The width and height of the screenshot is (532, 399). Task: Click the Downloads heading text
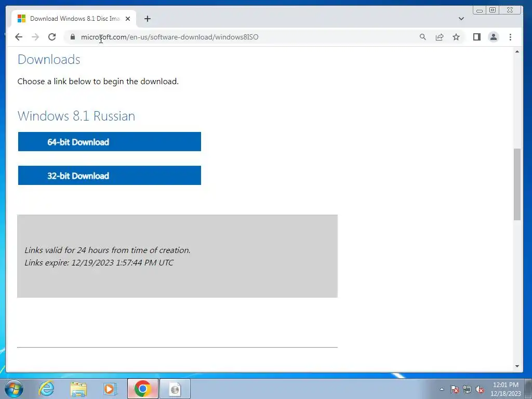point(49,59)
